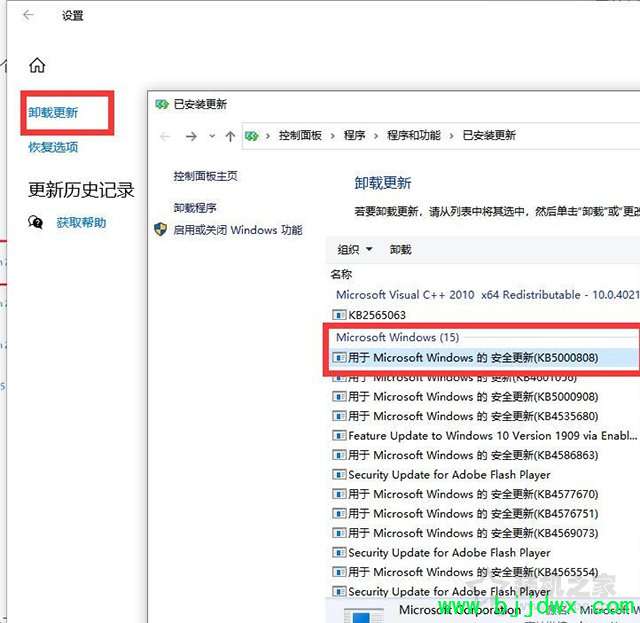
Task: Select the KB2565063 update entry
Action: (377, 315)
